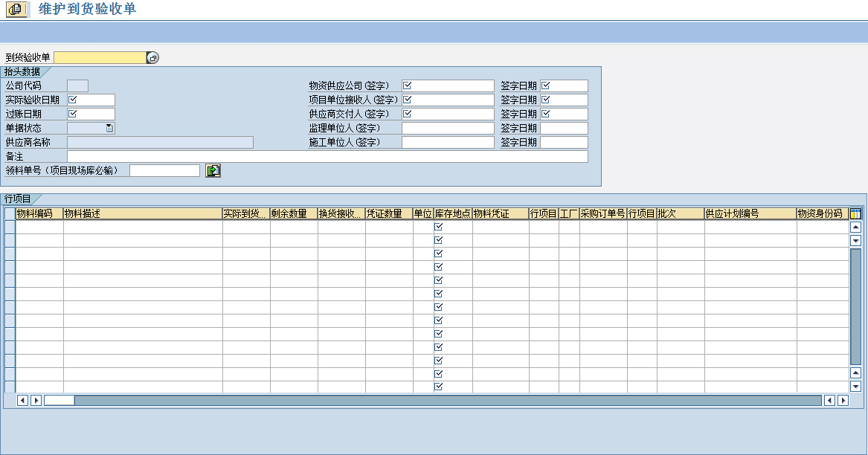The image size is (868, 455).
Task: Click leftmost arrow of table horizontal scrollbar
Action: click(x=22, y=401)
